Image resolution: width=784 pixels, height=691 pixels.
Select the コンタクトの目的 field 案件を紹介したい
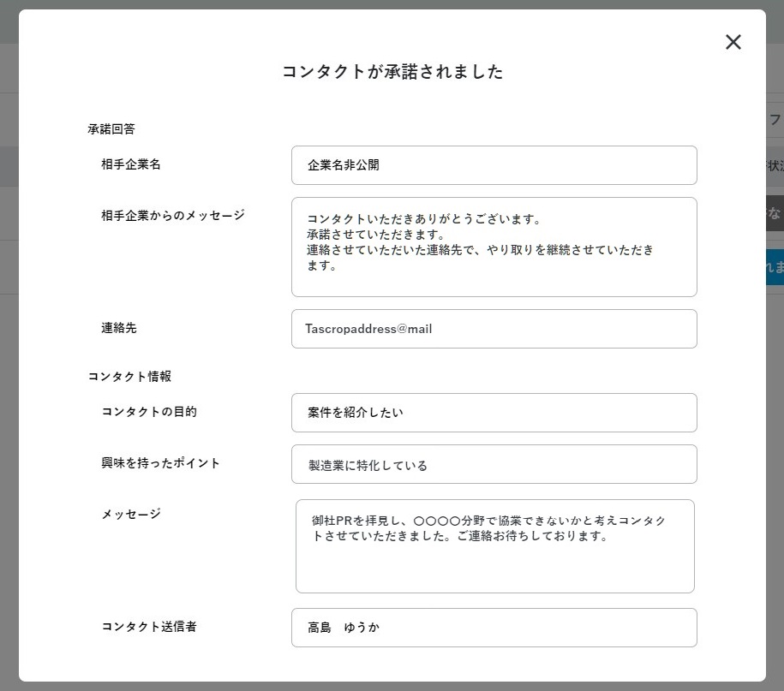pos(494,413)
